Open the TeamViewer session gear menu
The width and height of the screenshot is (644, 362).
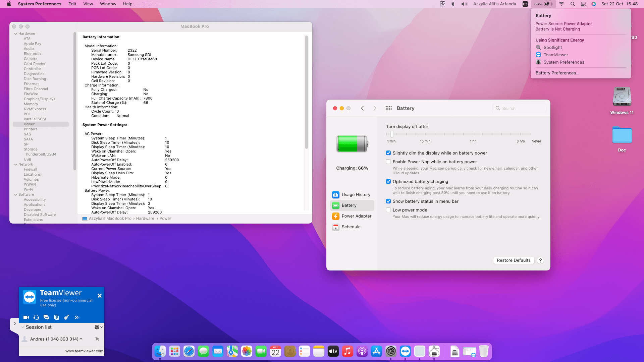point(99,327)
